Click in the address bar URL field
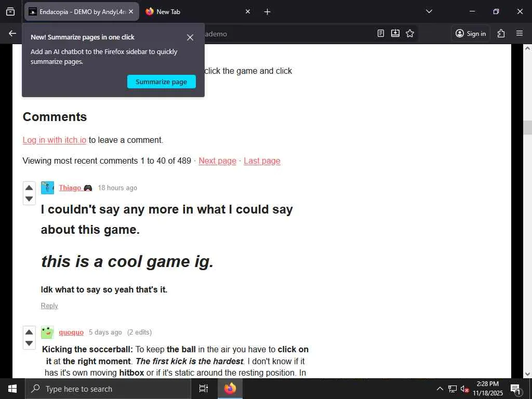 [288, 34]
